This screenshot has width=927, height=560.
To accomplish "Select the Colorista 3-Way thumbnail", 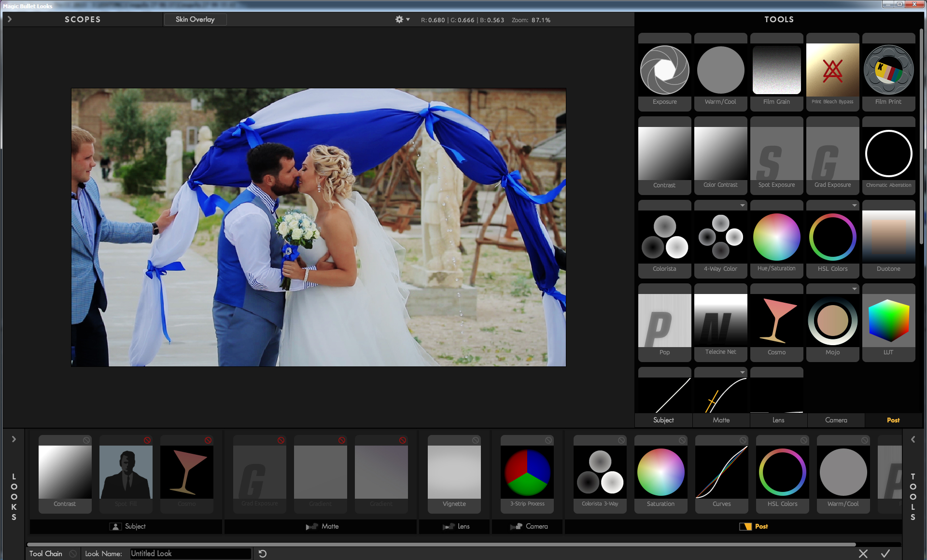I will 600,473.
